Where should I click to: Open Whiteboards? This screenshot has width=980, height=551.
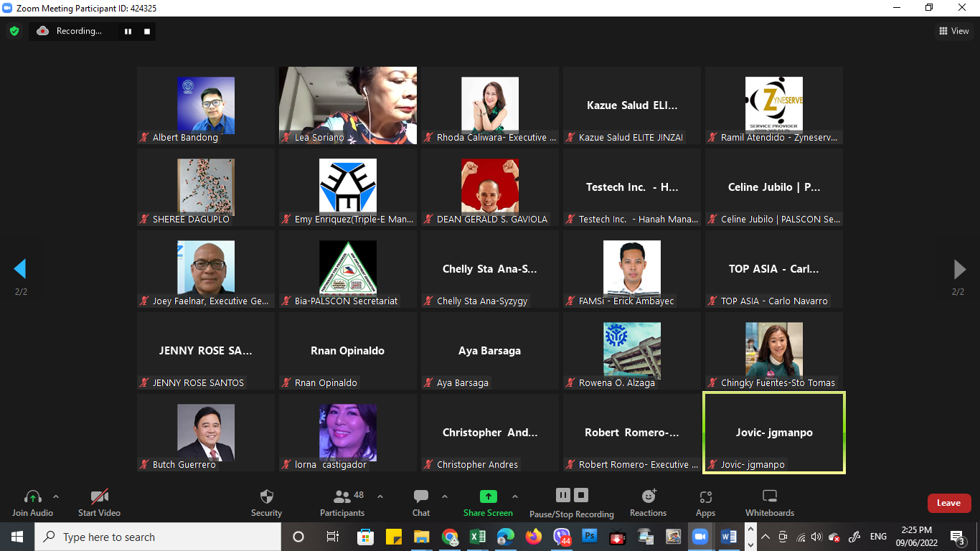(x=770, y=503)
